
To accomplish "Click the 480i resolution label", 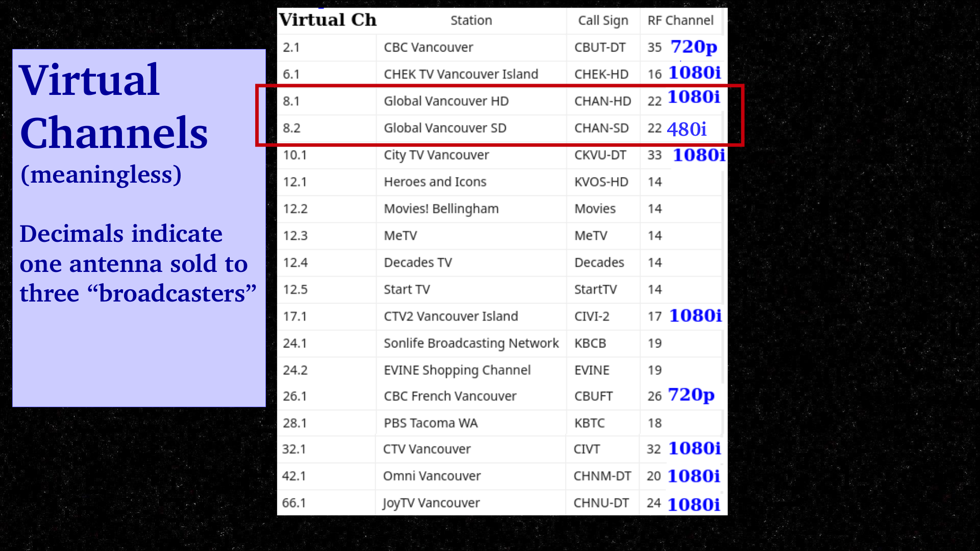I will (x=687, y=129).
